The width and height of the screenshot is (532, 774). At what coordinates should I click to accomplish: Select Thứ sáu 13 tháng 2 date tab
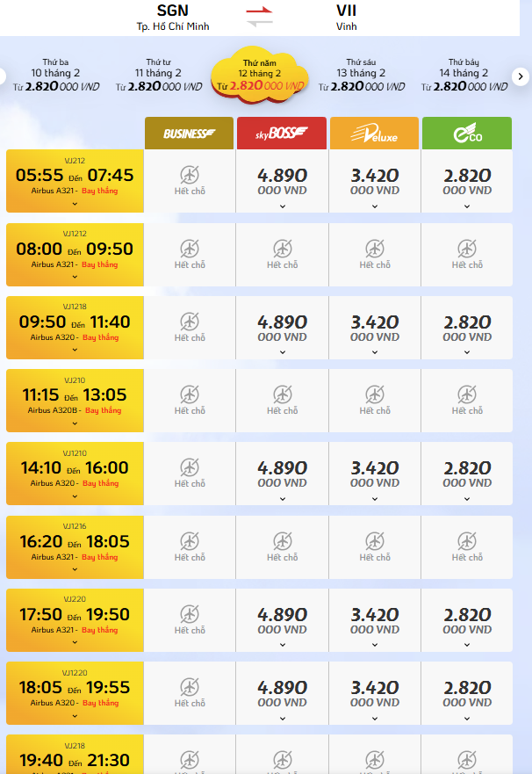coord(362,75)
